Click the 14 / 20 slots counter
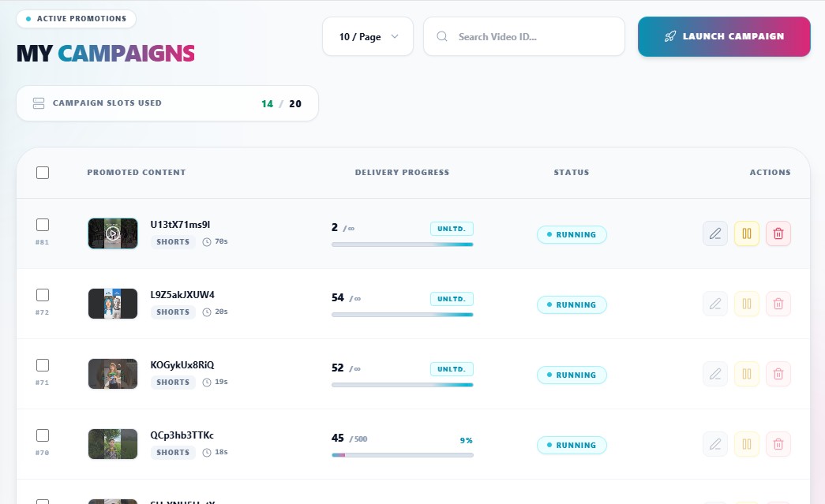This screenshot has height=504, width=825. tap(282, 103)
